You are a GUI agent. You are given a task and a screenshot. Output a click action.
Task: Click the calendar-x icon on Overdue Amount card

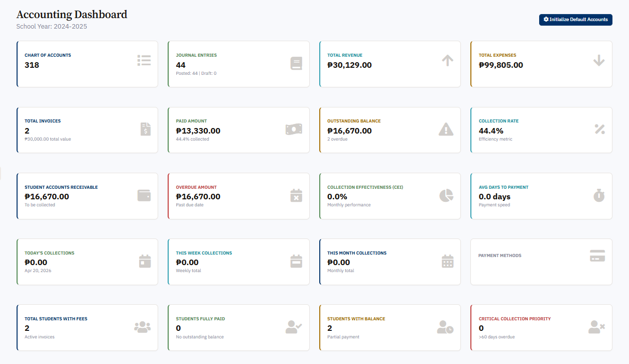tap(296, 195)
